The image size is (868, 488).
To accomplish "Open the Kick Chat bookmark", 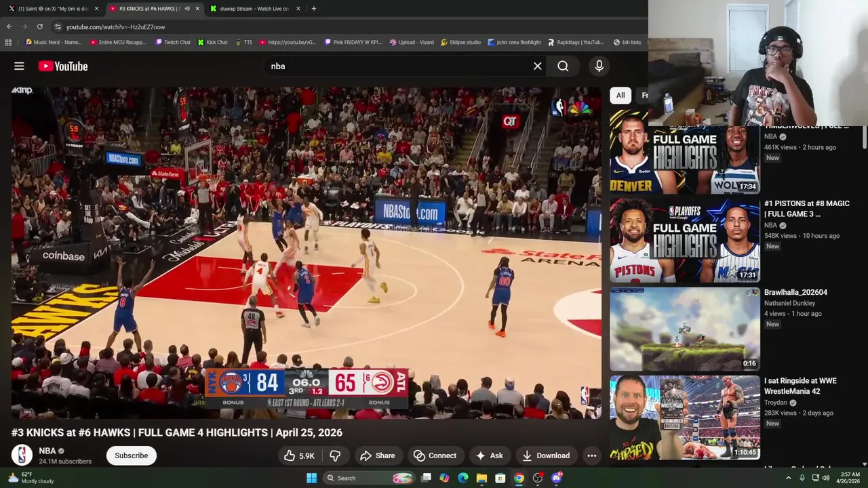I will pos(213,42).
